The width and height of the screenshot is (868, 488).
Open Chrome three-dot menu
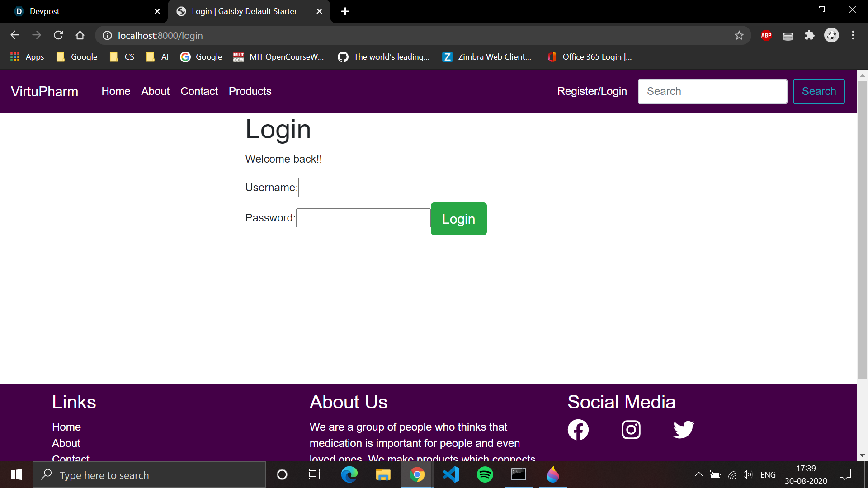(853, 35)
